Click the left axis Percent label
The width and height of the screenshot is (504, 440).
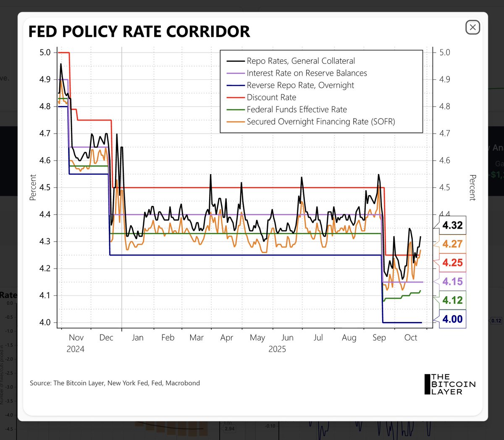[x=33, y=187]
